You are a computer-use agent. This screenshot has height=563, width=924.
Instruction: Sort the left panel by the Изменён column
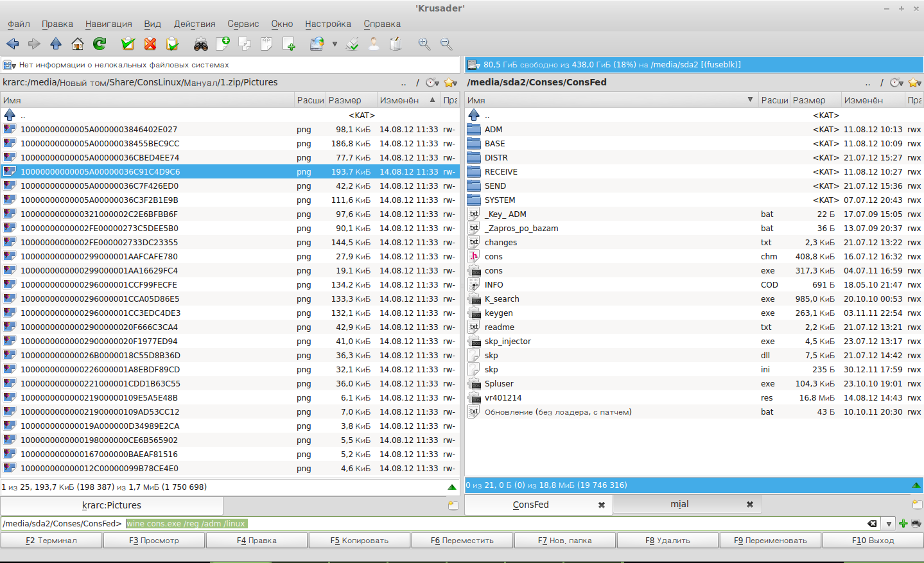coord(399,100)
